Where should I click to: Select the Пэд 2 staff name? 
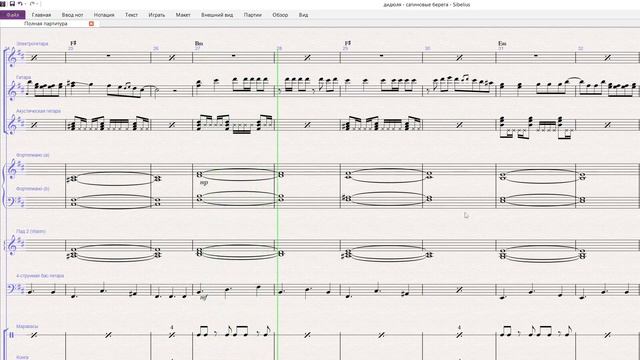[x=31, y=231]
